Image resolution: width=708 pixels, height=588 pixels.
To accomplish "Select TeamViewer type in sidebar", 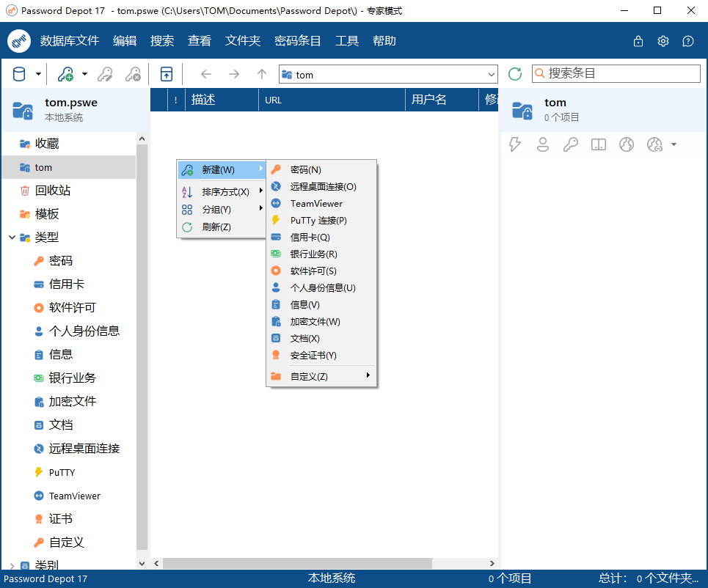I will (x=75, y=496).
